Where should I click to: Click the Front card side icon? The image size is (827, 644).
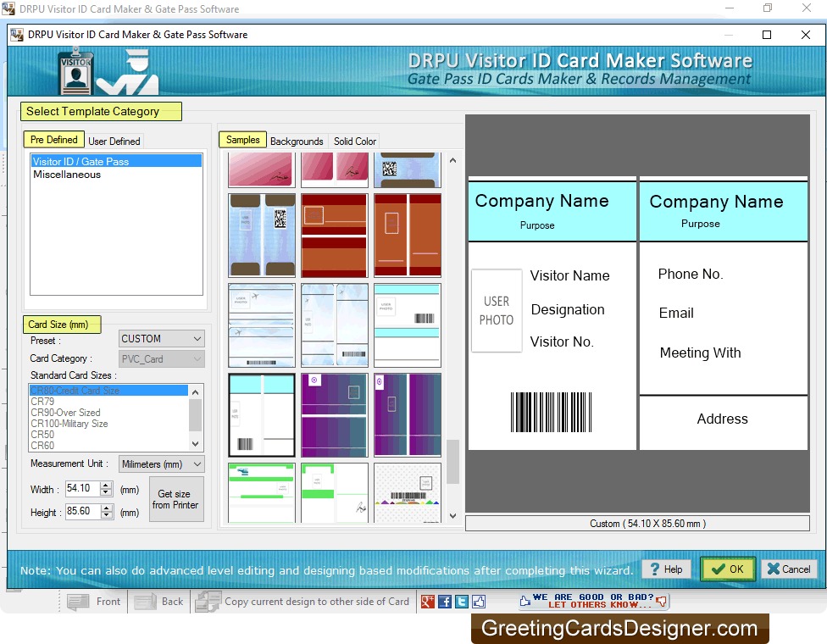tap(79, 602)
